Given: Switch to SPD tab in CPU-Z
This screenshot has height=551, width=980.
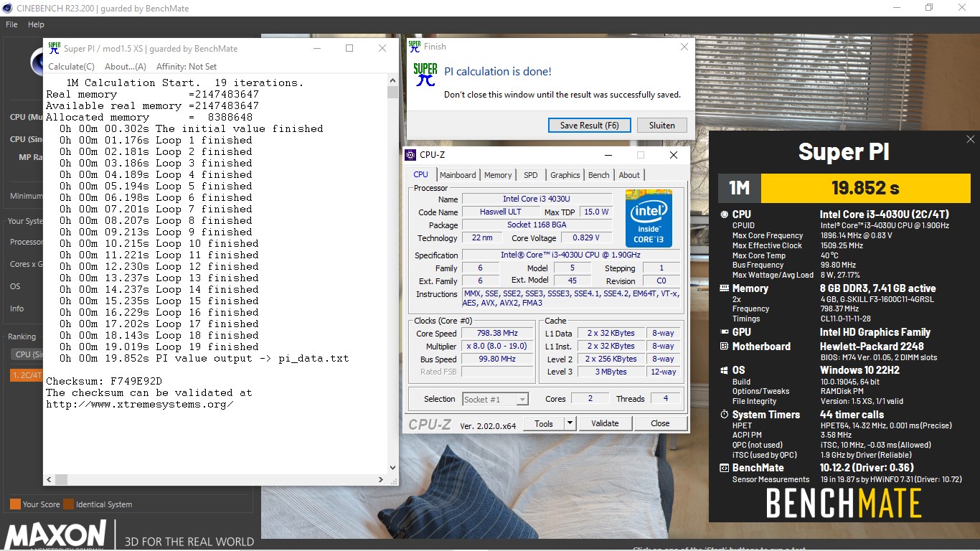Looking at the screenshot, I should click(530, 175).
